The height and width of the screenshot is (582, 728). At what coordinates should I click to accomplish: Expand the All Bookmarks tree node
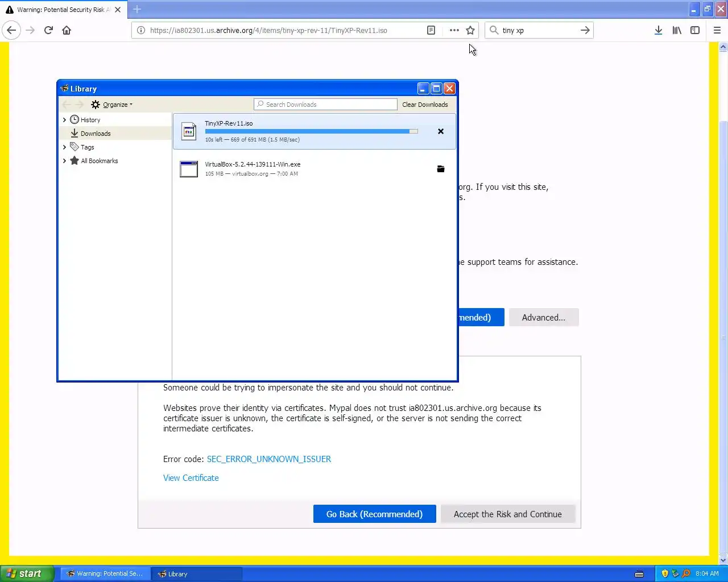pyautogui.click(x=64, y=161)
